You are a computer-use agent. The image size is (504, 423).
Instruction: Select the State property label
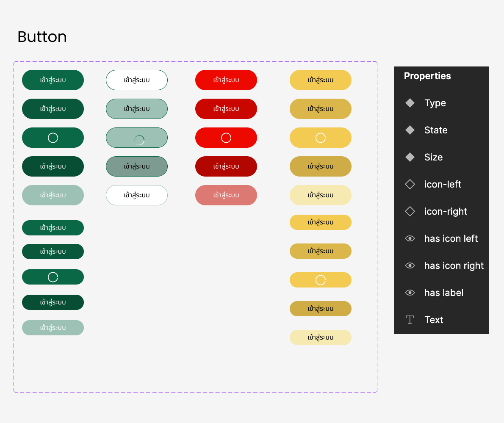pyautogui.click(x=436, y=130)
